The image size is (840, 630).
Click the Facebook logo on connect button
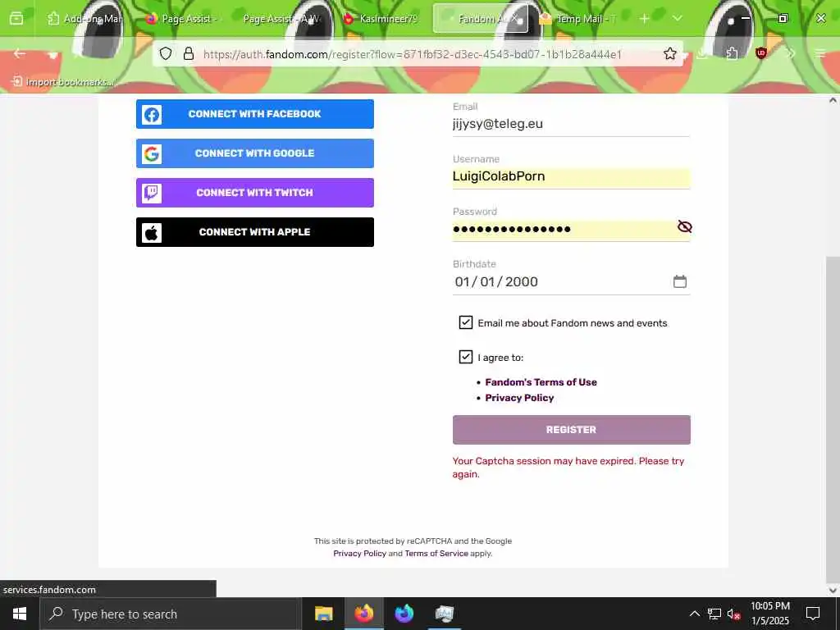(152, 114)
